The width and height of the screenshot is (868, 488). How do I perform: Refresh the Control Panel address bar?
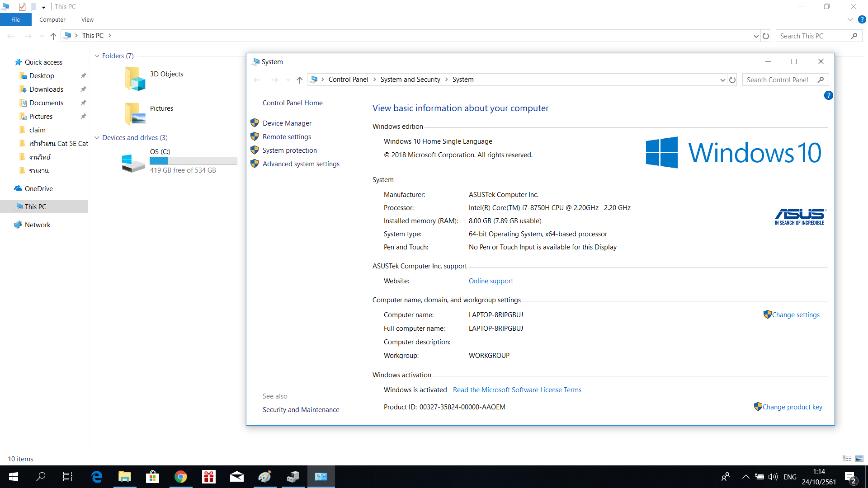(x=732, y=80)
